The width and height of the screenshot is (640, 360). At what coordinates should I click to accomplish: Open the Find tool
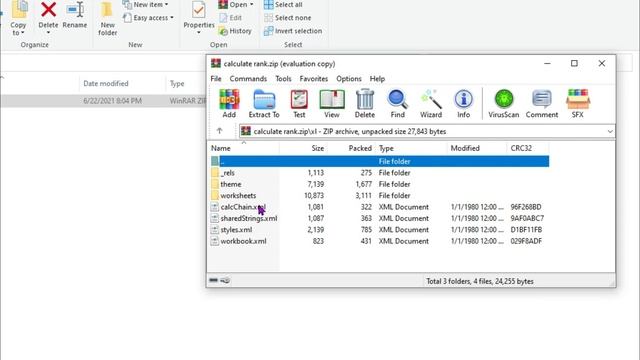[398, 104]
